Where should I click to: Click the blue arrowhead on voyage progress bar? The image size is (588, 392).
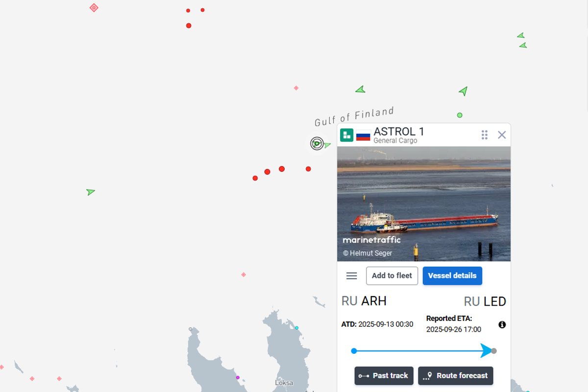[486, 351]
